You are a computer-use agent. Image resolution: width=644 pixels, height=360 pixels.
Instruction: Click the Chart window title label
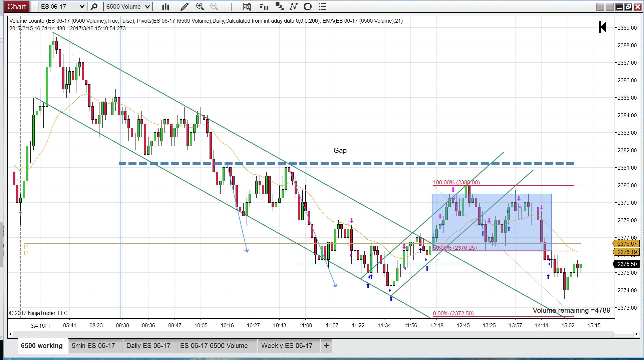[x=17, y=6]
